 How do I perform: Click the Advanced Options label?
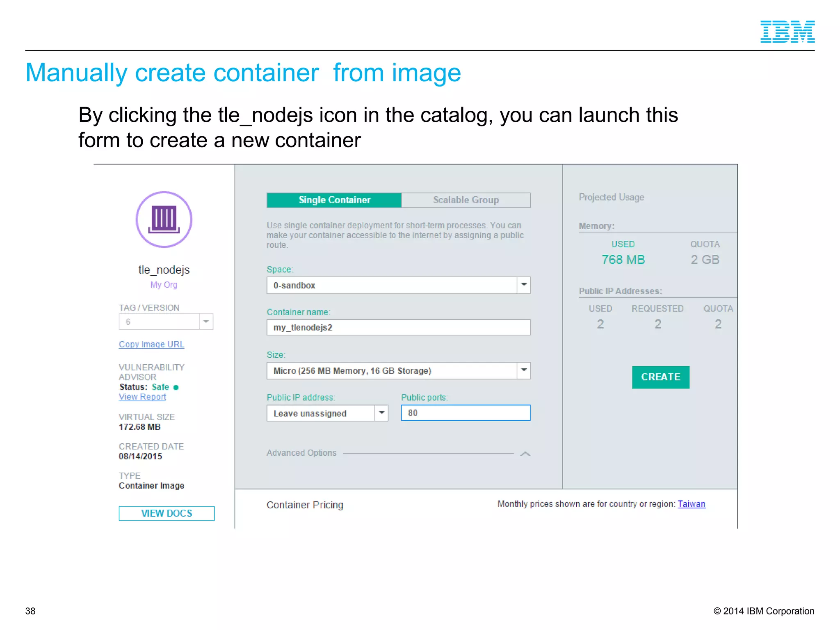pos(301,453)
